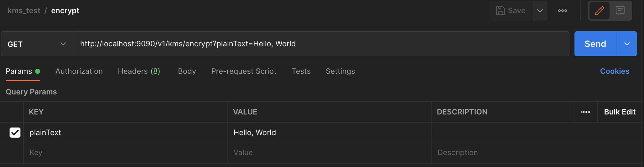Expand the Save options dropdown arrow

coord(540,11)
